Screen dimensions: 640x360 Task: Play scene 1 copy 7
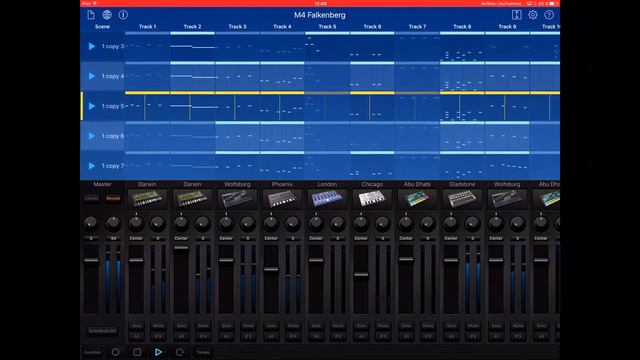click(x=92, y=166)
